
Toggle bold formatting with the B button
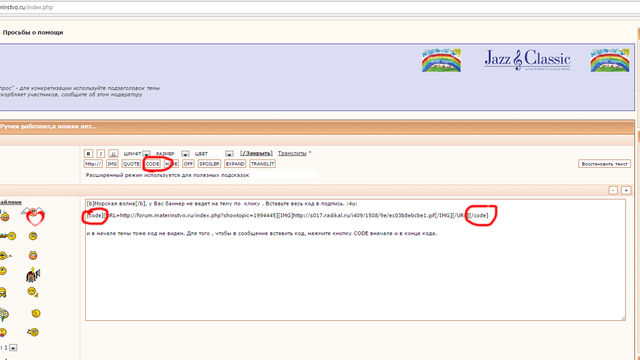pyautogui.click(x=88, y=153)
